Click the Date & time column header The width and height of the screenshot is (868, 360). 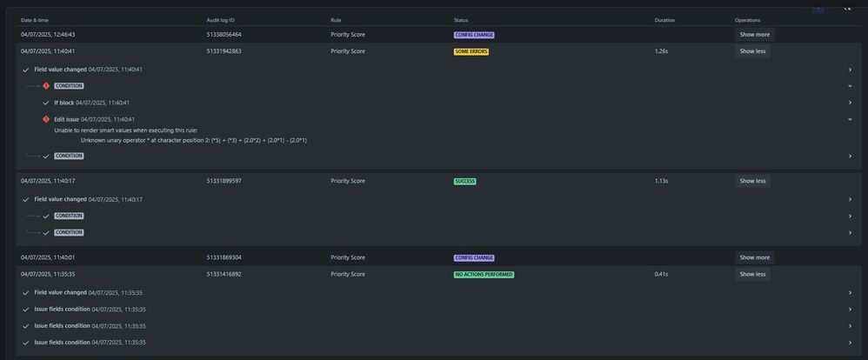[x=33, y=21]
